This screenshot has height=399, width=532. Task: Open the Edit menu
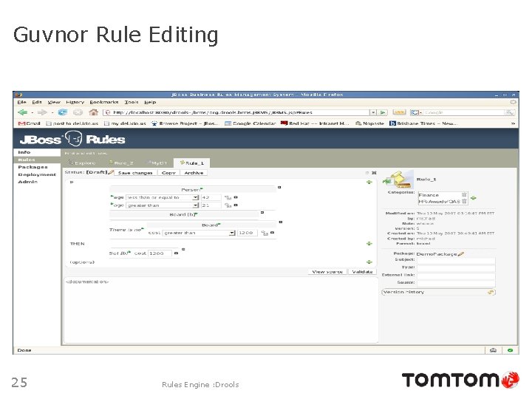point(37,102)
